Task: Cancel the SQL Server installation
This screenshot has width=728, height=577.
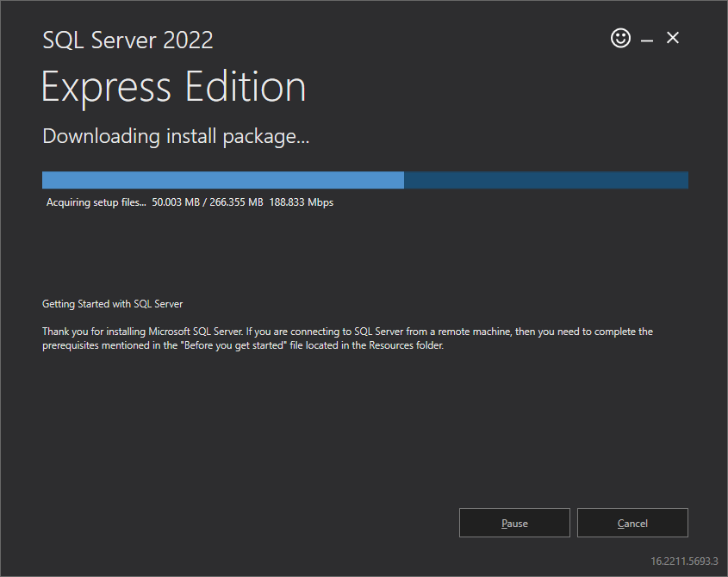Action: pos(632,523)
